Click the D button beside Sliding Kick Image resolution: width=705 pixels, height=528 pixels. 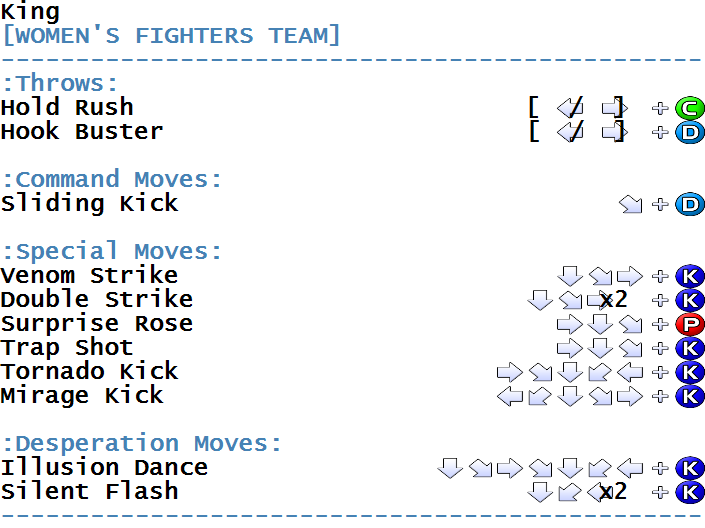tap(690, 204)
